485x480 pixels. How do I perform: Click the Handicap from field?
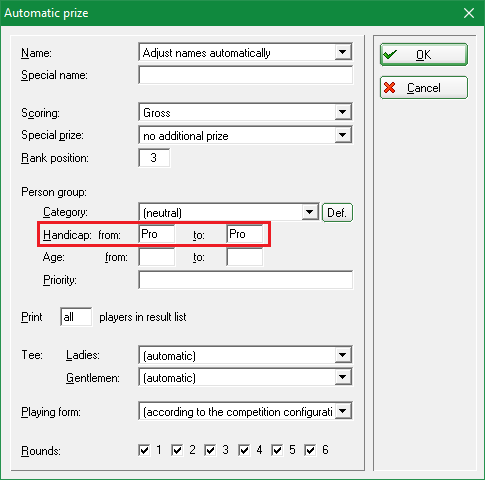[157, 234]
